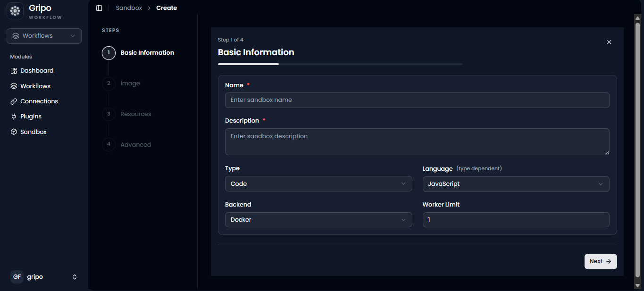Open the Language dropdown showing JavaScript
This screenshot has width=644, height=291.
[516, 184]
